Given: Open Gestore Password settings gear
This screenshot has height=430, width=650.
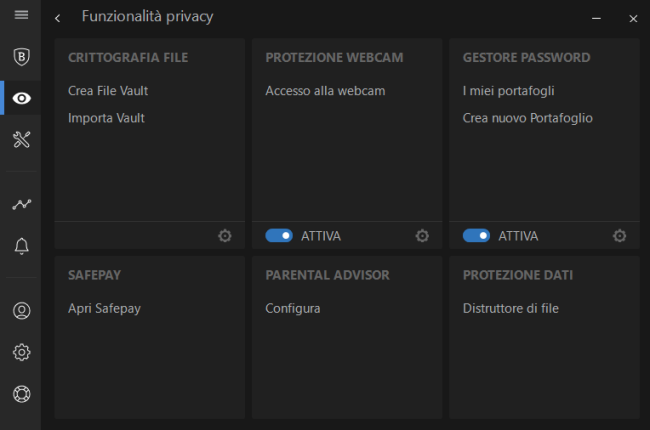Looking at the screenshot, I should (x=619, y=236).
